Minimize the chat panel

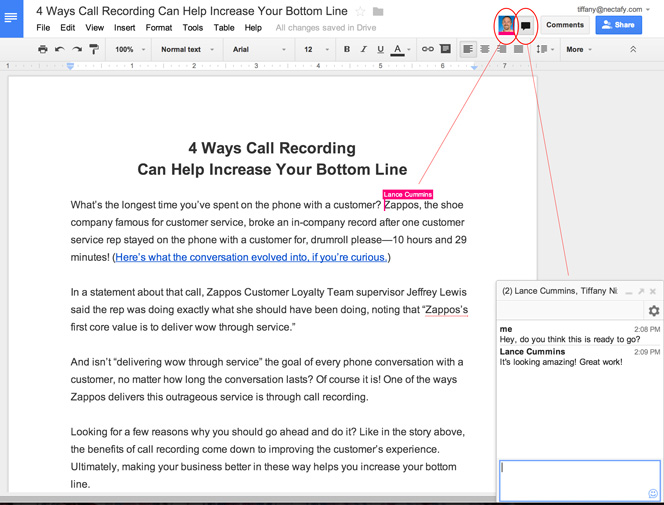(629, 292)
